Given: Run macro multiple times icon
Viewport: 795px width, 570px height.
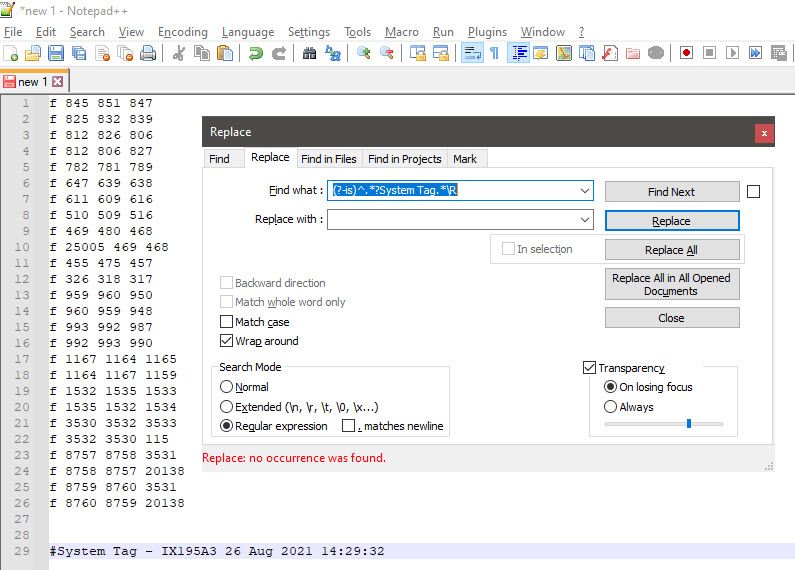Looking at the screenshot, I should tap(755, 53).
